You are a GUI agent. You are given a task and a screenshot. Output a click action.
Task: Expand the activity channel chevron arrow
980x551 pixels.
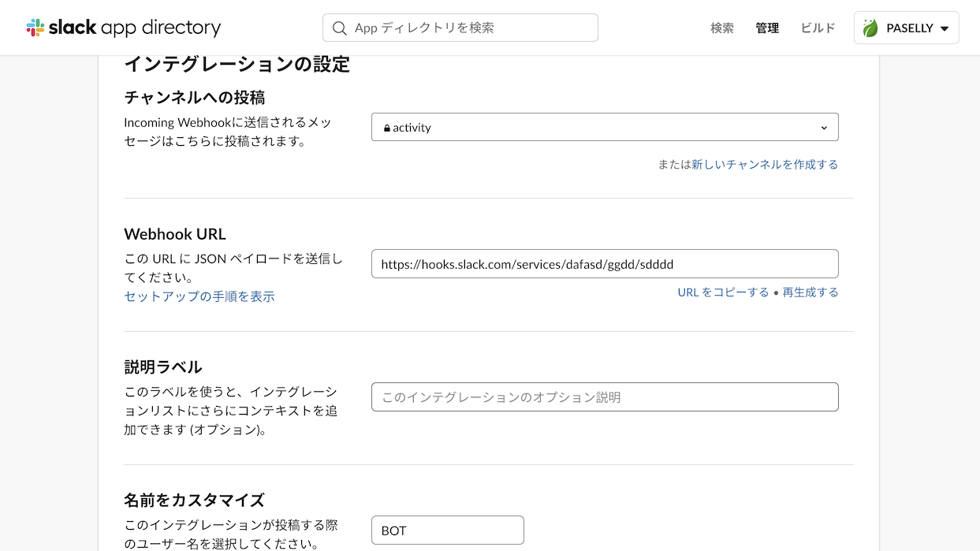824,128
